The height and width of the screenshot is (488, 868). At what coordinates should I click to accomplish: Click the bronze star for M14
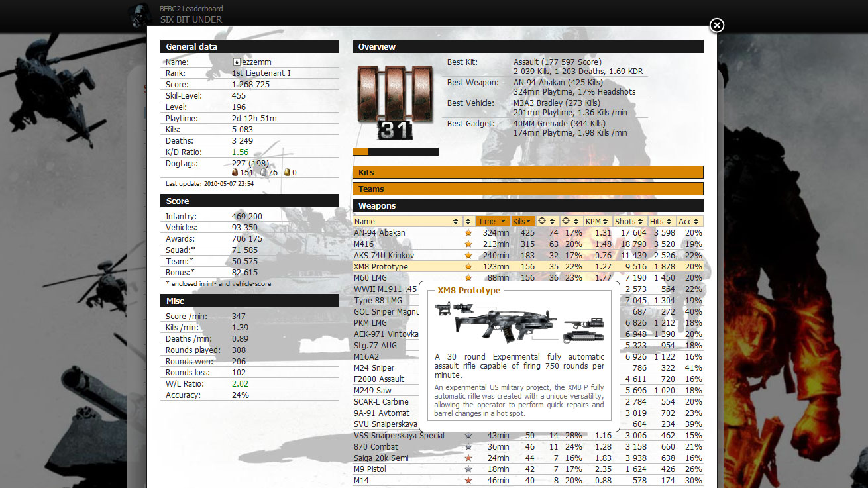(x=468, y=481)
